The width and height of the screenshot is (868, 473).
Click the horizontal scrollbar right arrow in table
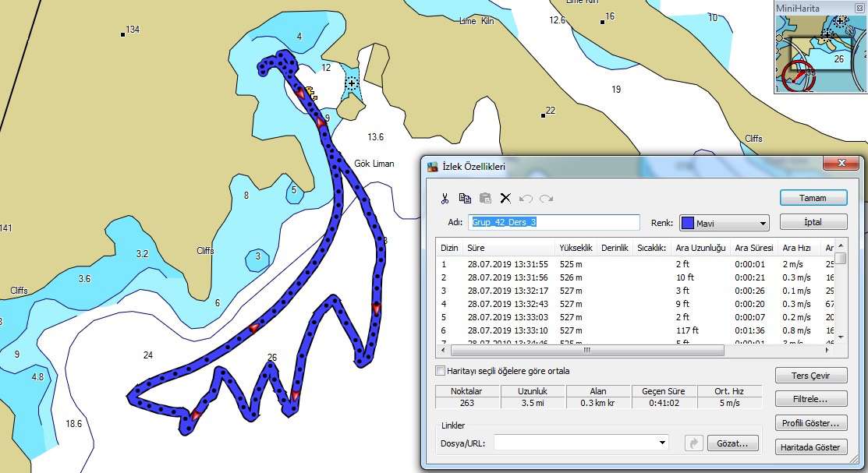(827, 350)
